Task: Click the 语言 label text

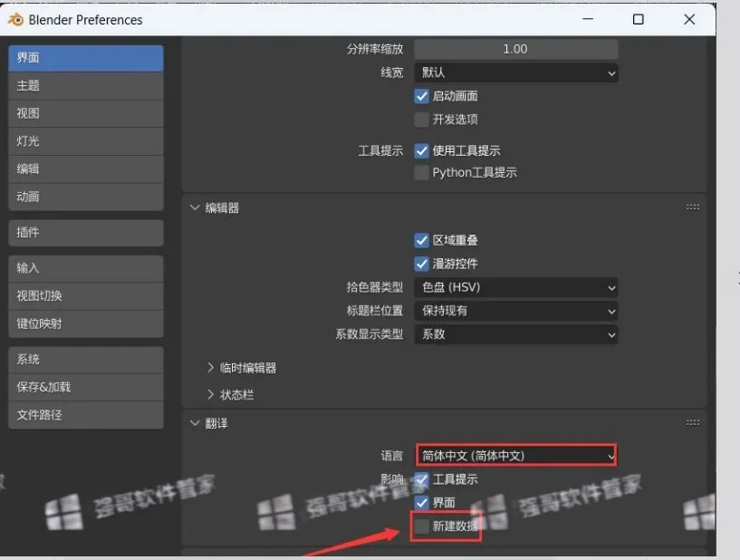Action: 391,456
